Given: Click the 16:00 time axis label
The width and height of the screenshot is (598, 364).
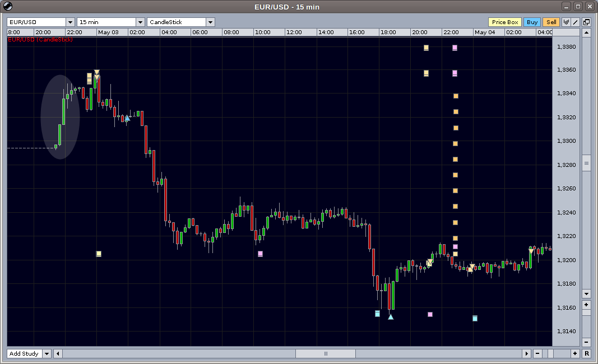Looking at the screenshot, I should point(356,32).
